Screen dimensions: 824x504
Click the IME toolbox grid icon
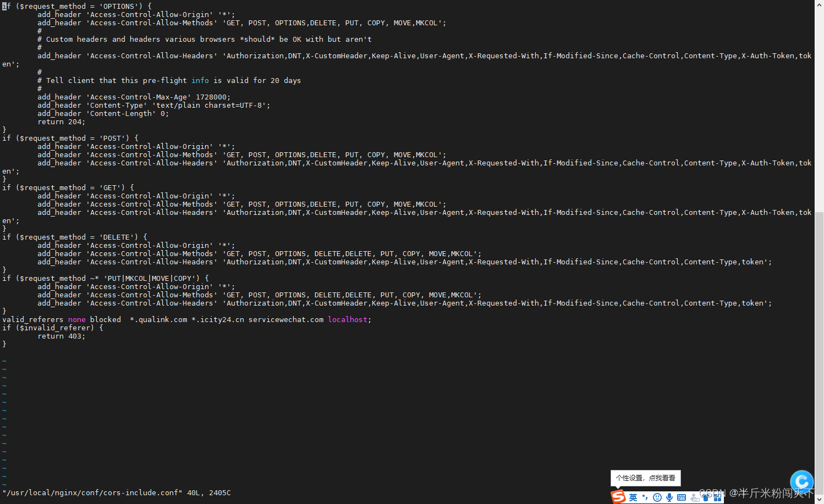[x=717, y=497]
